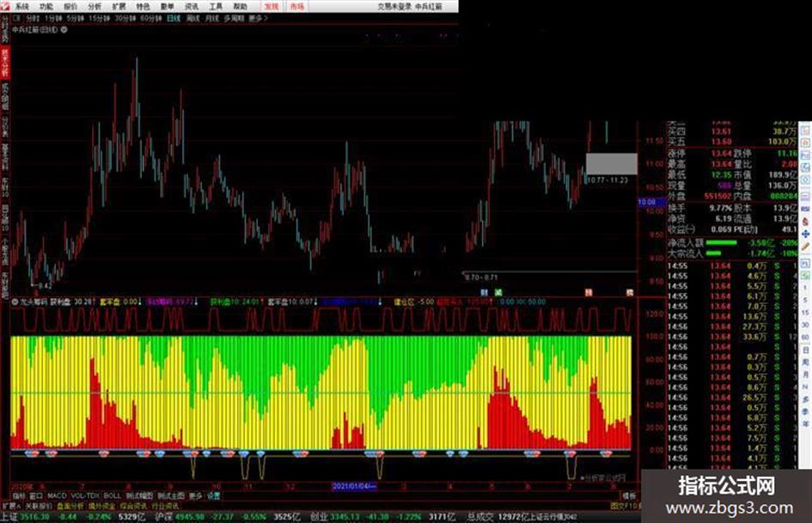Click 日 period icon in right toolbar
The width and height of the screenshot is (812, 523).
coord(805,350)
